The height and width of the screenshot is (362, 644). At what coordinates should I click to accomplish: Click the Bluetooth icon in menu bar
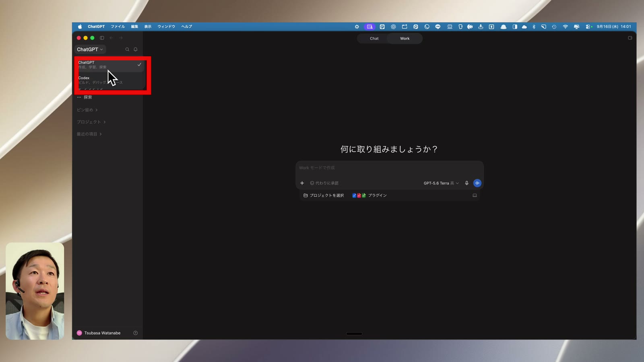pyautogui.click(x=534, y=27)
